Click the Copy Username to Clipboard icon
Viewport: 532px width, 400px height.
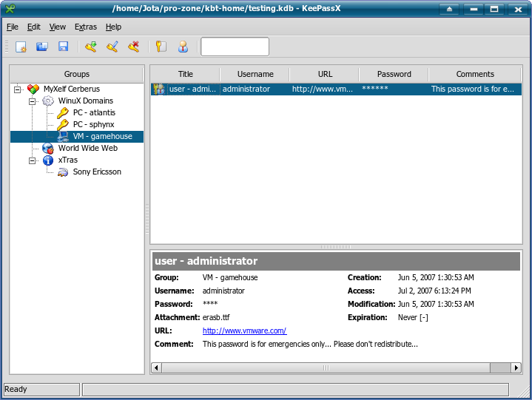(x=183, y=47)
